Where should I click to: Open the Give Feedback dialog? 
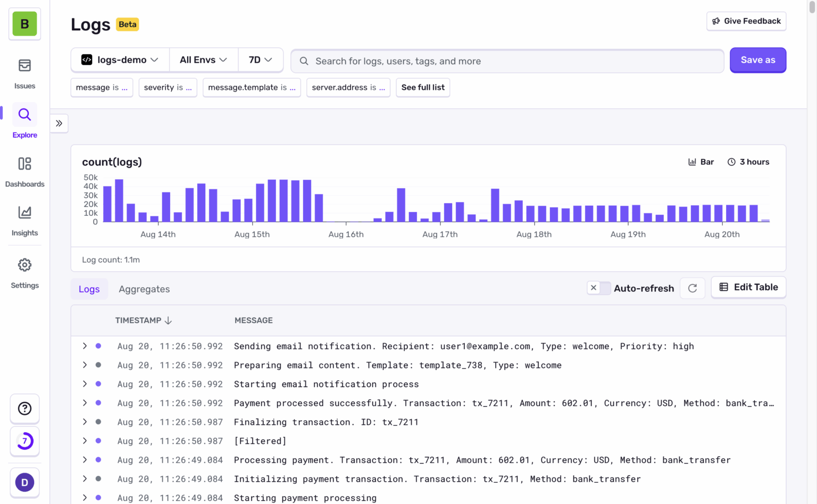point(746,21)
